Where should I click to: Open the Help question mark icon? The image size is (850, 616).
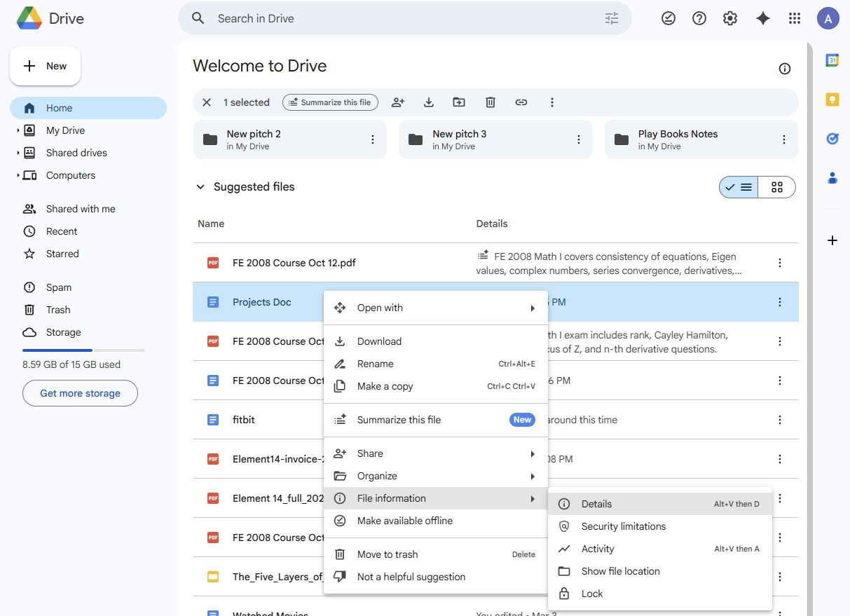coord(699,19)
